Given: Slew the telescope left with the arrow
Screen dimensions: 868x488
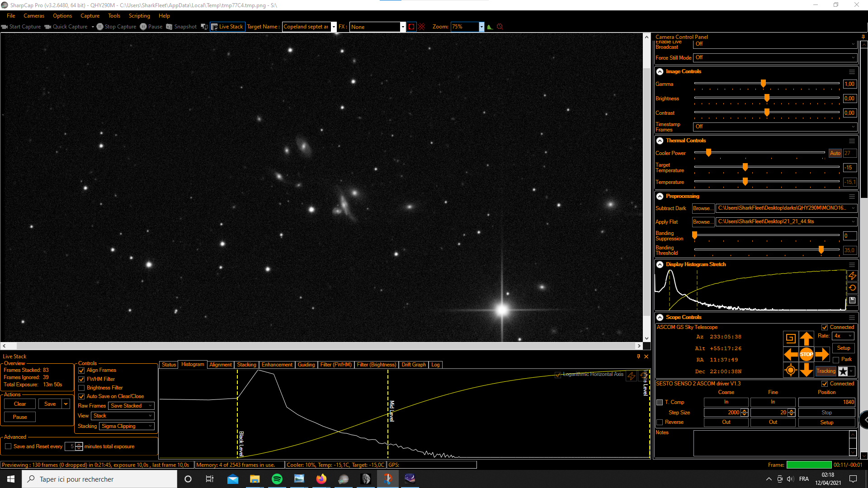Looking at the screenshot, I should click(791, 354).
